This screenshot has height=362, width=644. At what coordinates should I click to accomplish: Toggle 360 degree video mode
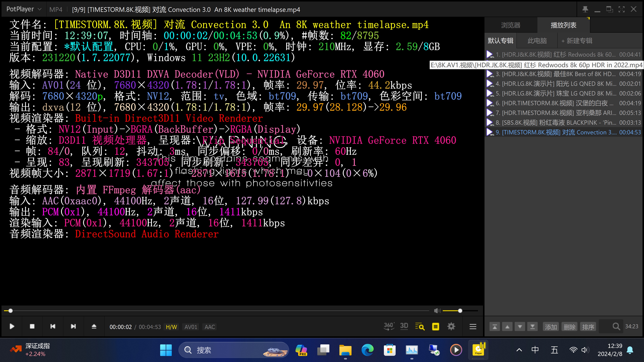point(389,326)
